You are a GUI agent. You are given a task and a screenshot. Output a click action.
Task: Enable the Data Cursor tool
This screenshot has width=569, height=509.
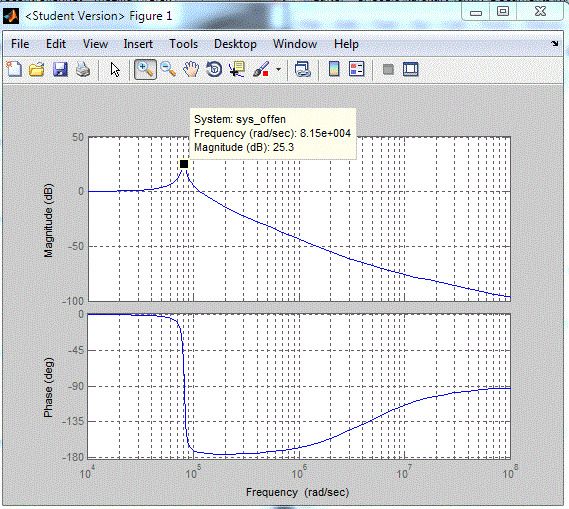[x=237, y=69]
